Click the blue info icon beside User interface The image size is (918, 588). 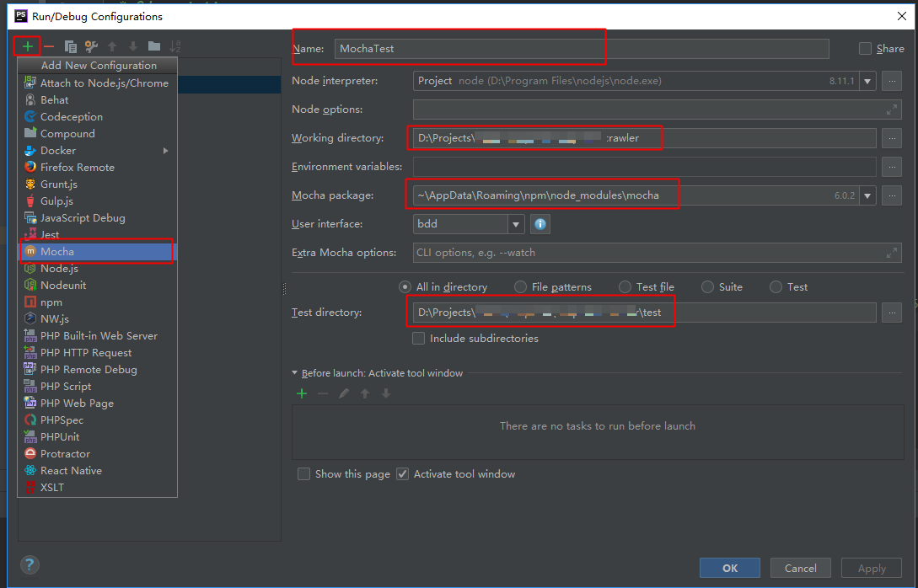tap(540, 224)
